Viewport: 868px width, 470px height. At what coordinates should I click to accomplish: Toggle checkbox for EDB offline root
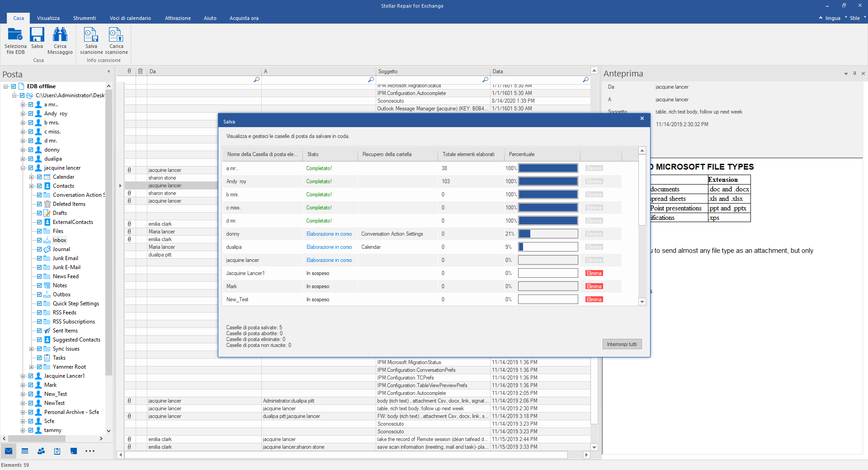(x=14, y=86)
